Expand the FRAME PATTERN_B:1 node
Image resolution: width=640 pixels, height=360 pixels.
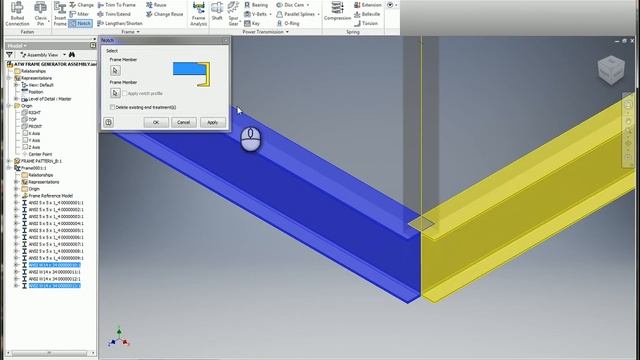click(x=9, y=161)
